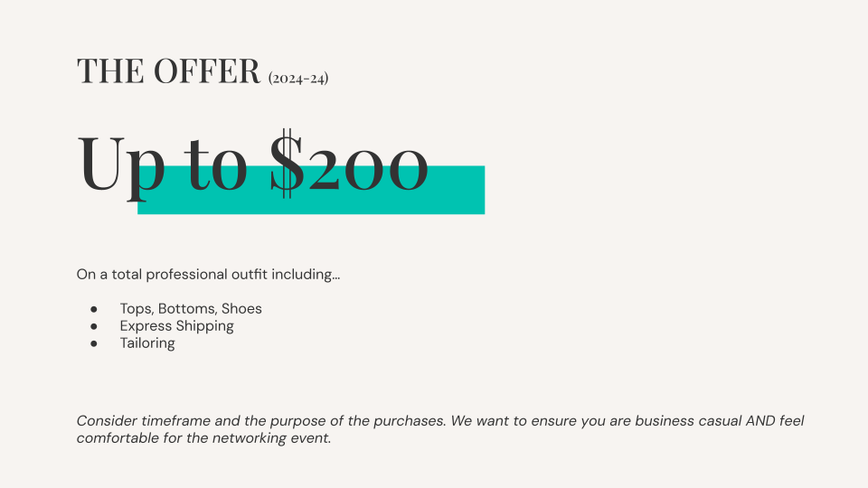Click "purpose of the purchases" in the note
This screenshot has width=868, height=488.
tap(358, 421)
